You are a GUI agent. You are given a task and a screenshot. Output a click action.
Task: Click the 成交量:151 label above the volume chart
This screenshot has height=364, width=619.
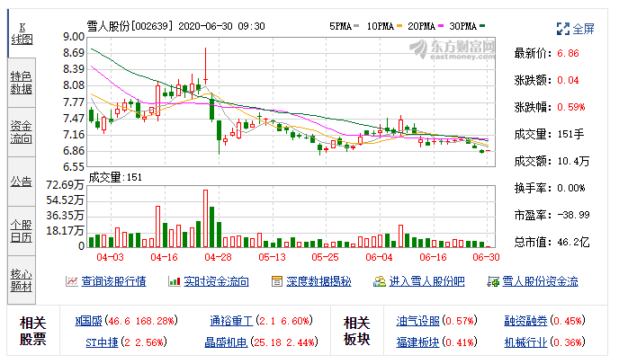click(x=115, y=177)
